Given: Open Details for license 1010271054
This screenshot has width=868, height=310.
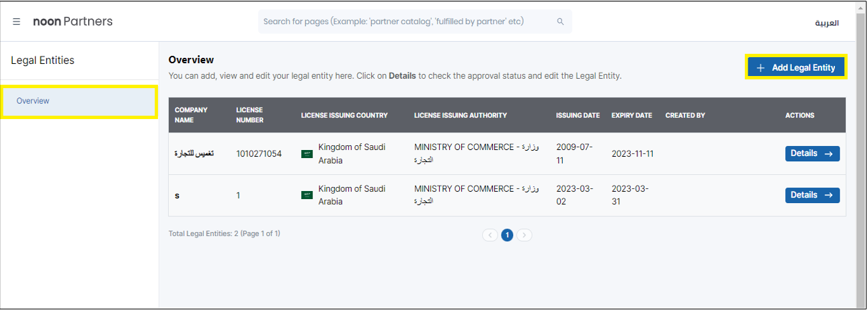Looking at the screenshot, I should click(x=812, y=153).
